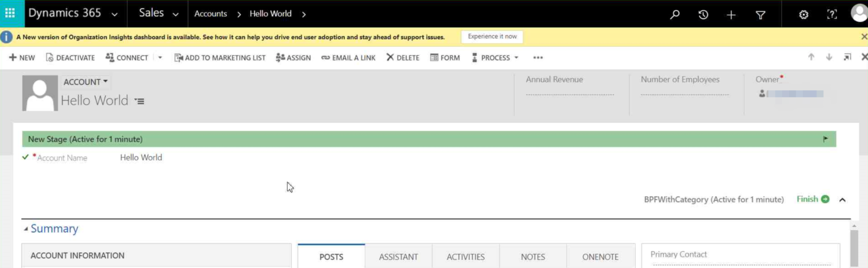Click the Experience it now button
The image size is (868, 268).
[492, 37]
